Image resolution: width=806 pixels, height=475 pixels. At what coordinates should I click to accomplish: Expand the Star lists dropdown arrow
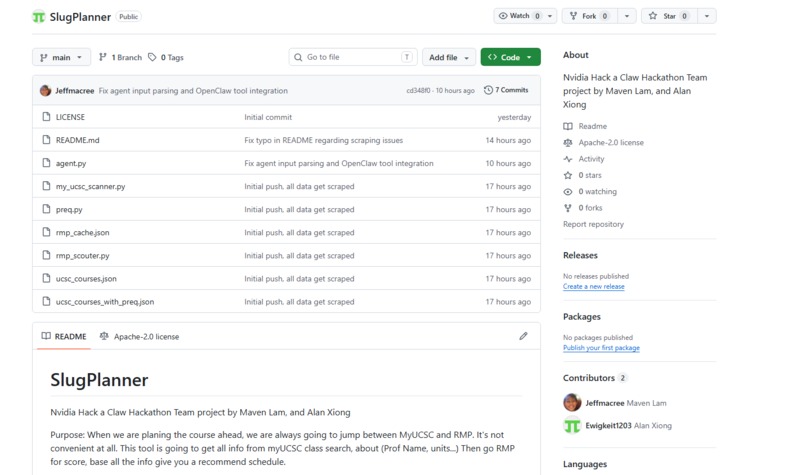pos(707,16)
